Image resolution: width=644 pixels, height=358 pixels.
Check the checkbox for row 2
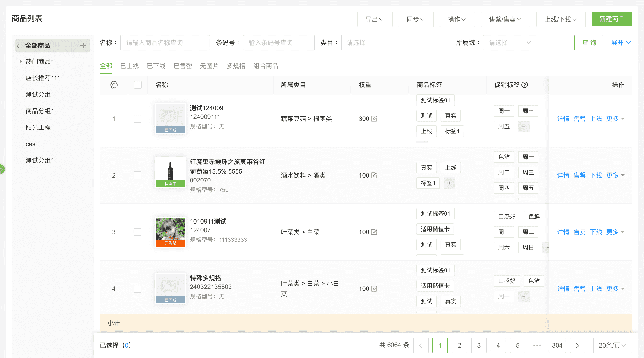click(138, 175)
